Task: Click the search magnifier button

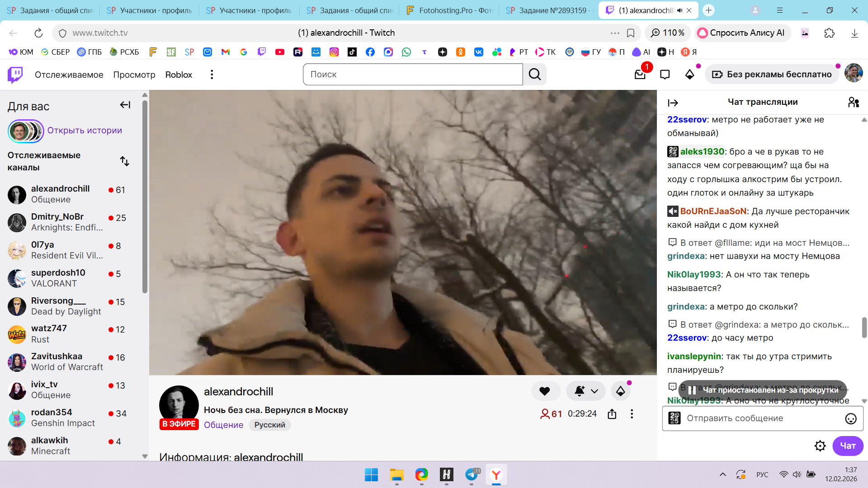Action: tap(535, 75)
